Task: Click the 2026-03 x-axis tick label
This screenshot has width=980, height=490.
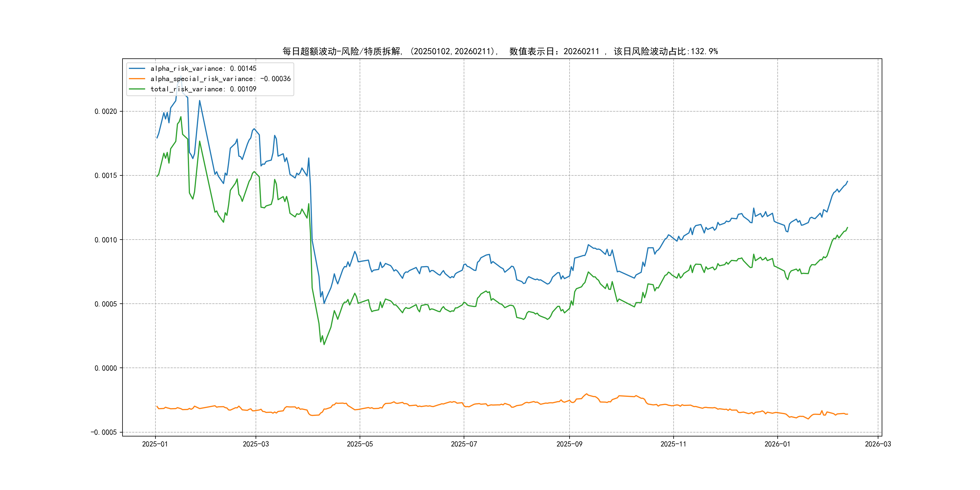Action: point(878,444)
